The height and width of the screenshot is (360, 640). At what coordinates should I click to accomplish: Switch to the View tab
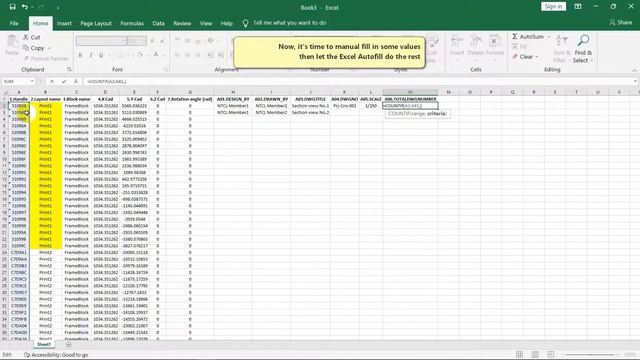click(x=206, y=23)
